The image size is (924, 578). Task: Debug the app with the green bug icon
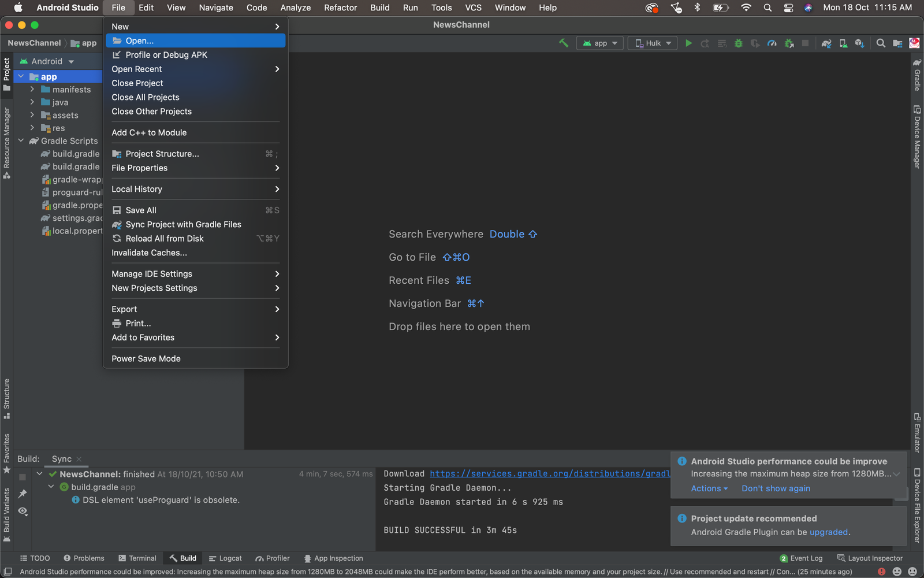click(x=738, y=43)
